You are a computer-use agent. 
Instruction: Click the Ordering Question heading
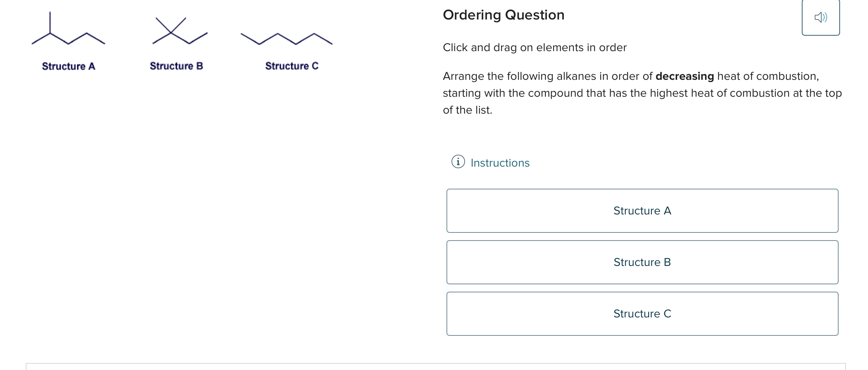click(x=504, y=15)
